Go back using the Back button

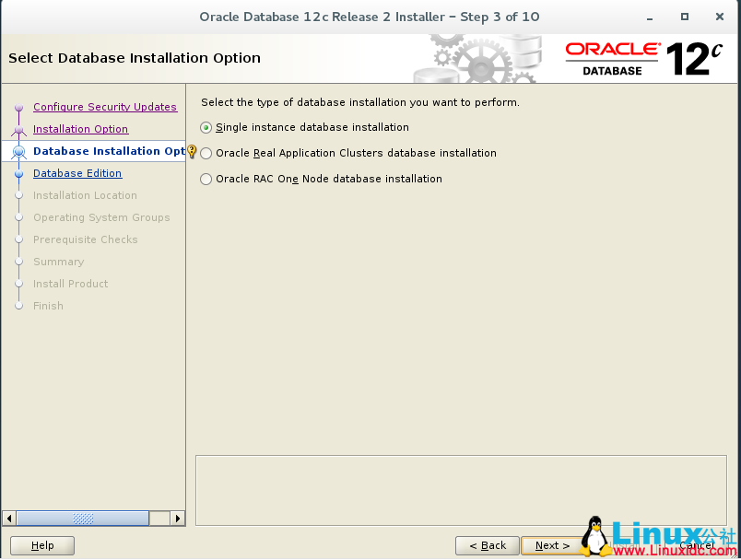pos(487,545)
